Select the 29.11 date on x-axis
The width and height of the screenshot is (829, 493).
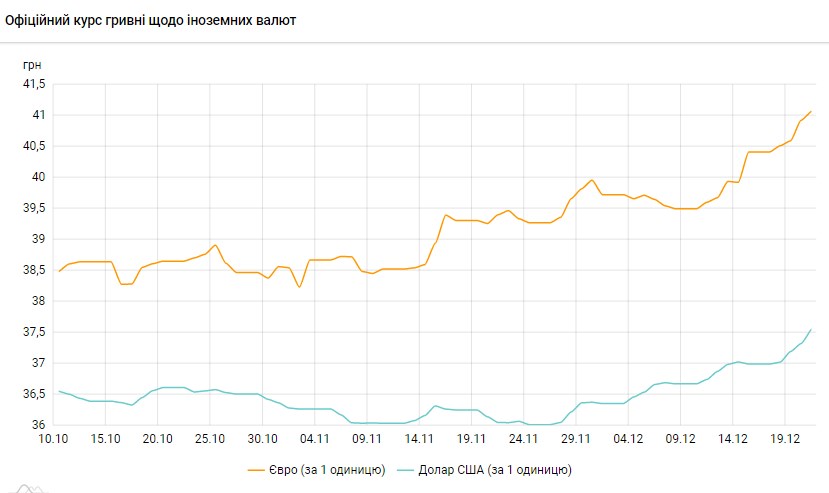577,438
